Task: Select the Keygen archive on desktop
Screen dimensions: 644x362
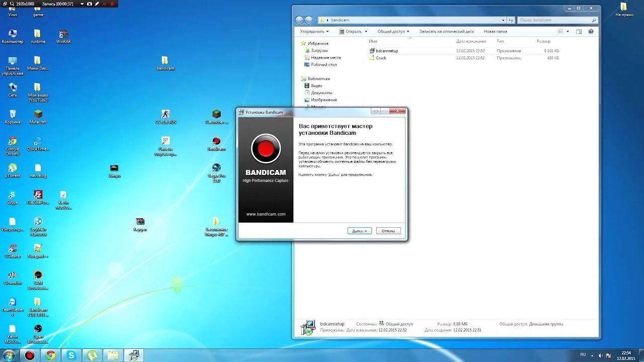Action: (x=140, y=225)
